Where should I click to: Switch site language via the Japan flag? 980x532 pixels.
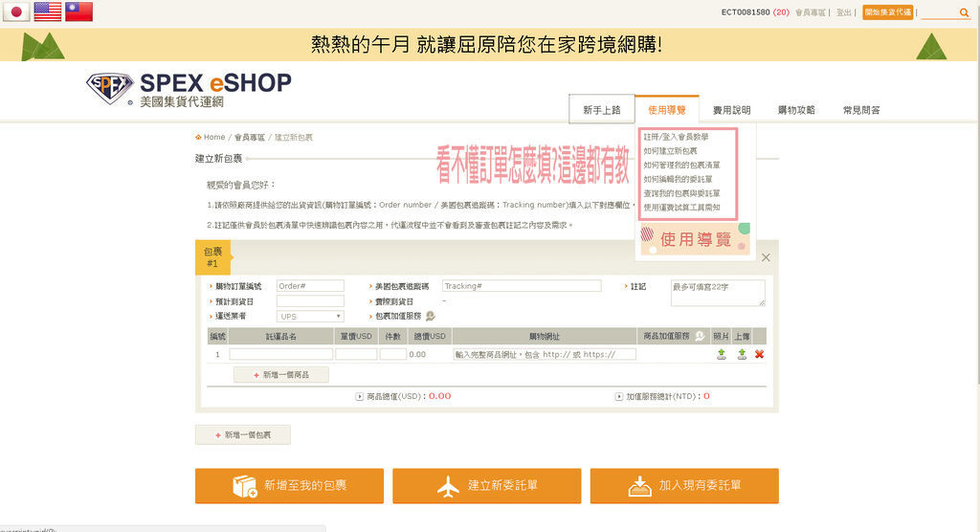coord(16,11)
